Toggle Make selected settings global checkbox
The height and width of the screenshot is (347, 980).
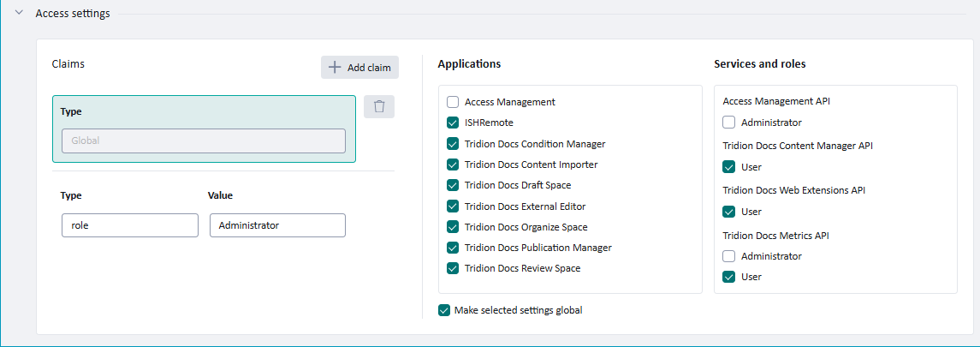click(x=444, y=310)
